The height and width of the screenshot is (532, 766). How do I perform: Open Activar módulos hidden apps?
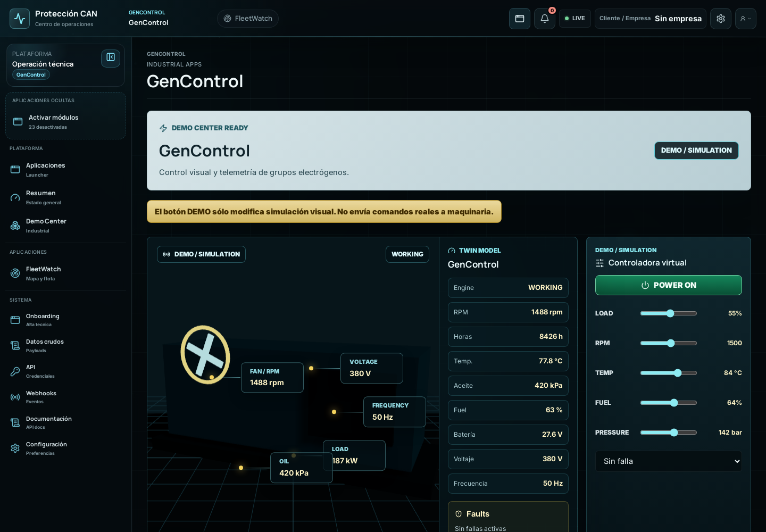[x=65, y=122]
